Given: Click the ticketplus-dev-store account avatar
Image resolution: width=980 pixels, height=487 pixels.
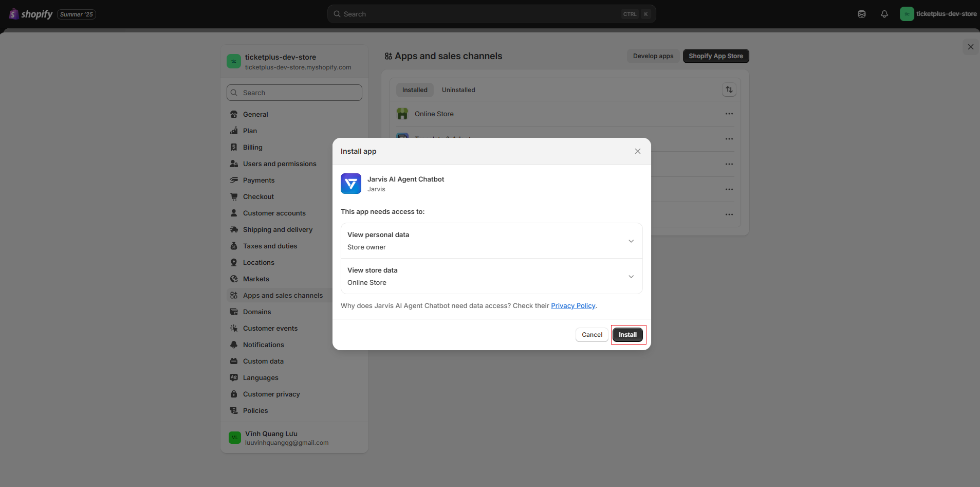Looking at the screenshot, I should pos(907,14).
